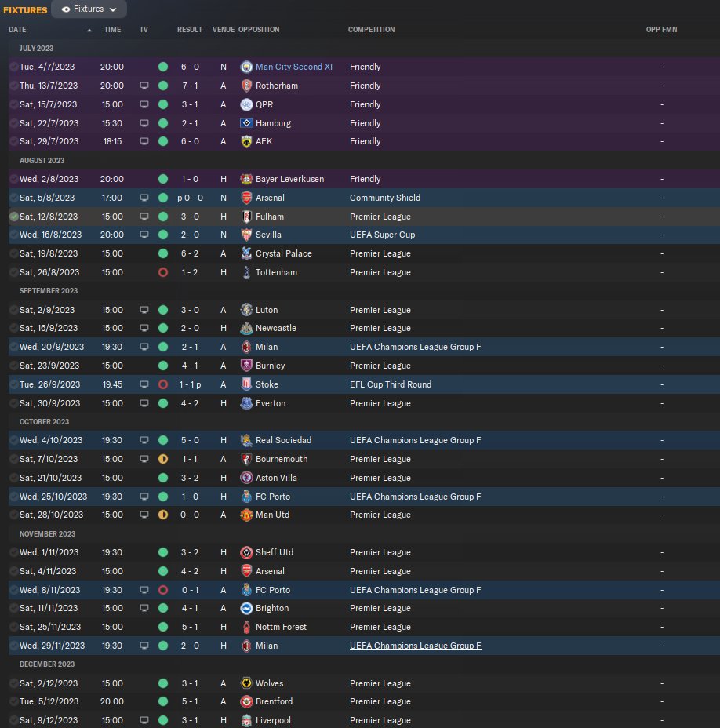720x728 pixels.
Task: Click the Hamburg club badge
Action: [246, 123]
